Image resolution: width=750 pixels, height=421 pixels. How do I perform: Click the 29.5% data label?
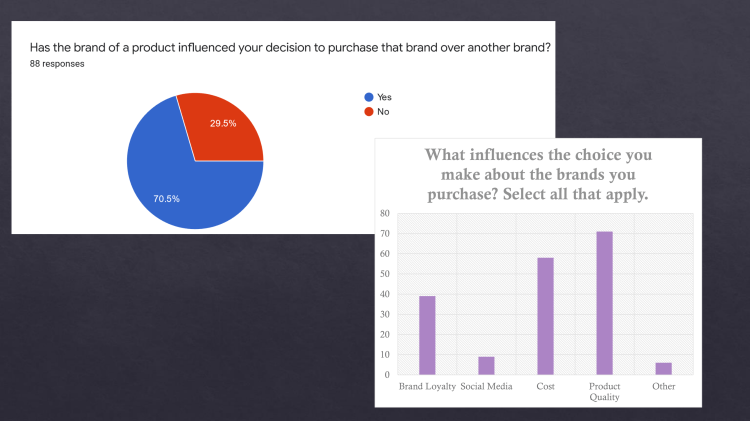(x=223, y=124)
